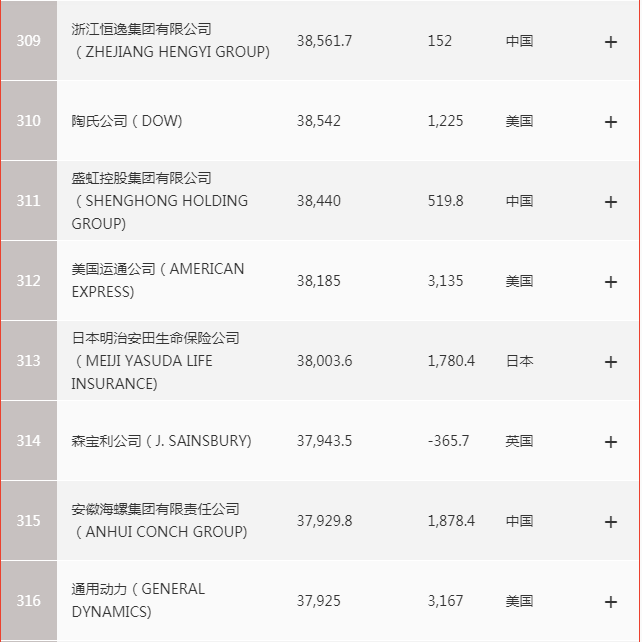Image resolution: width=642 pixels, height=642 pixels.
Task: Open the 陶氏公司 (DOW) company name
Action: [x=127, y=121]
